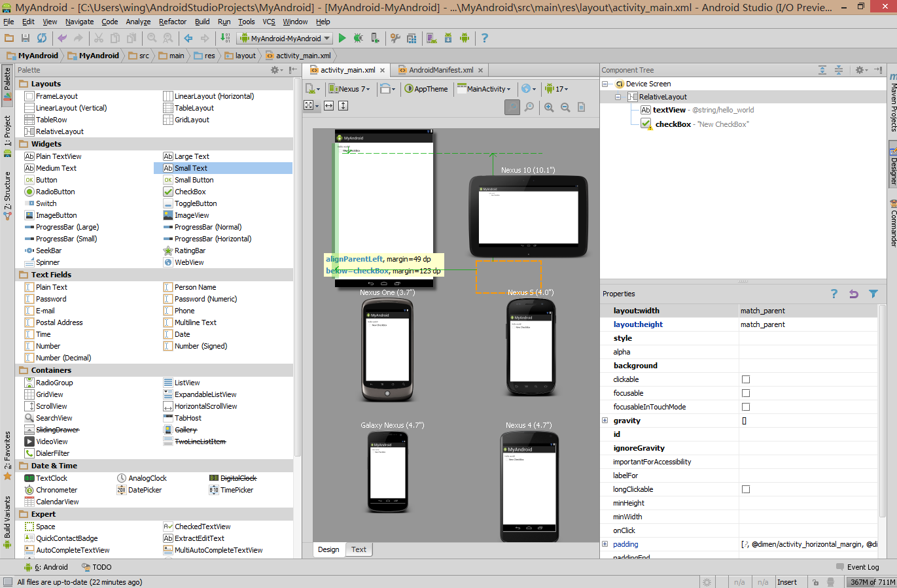Expand the gravity property

[605, 421]
